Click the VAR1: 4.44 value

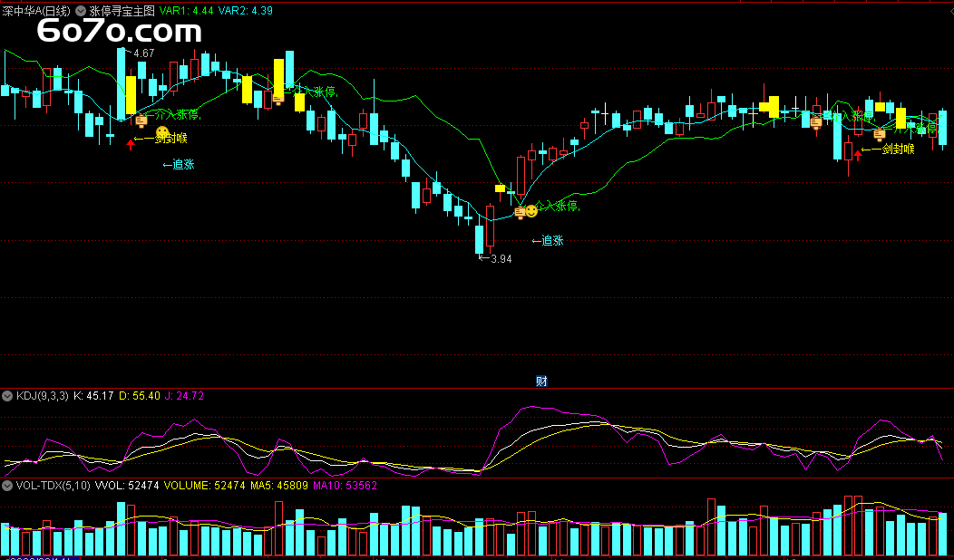click(186, 10)
